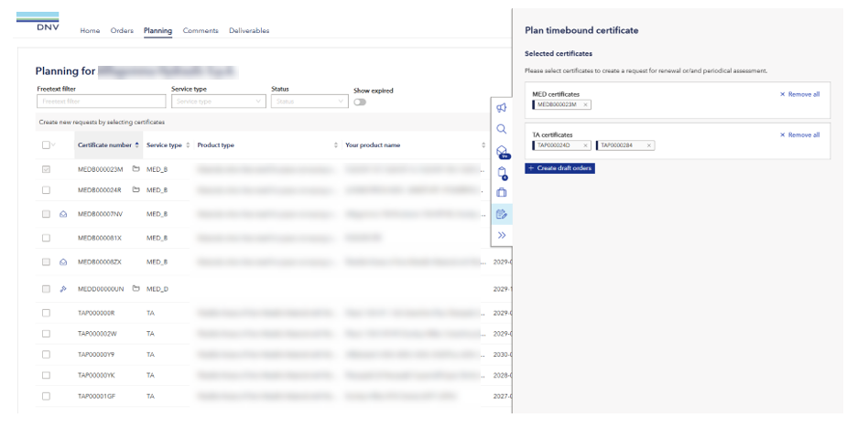Select the highlighted planning edit icon
This screenshot has height=439, width=868.
pos(501,214)
